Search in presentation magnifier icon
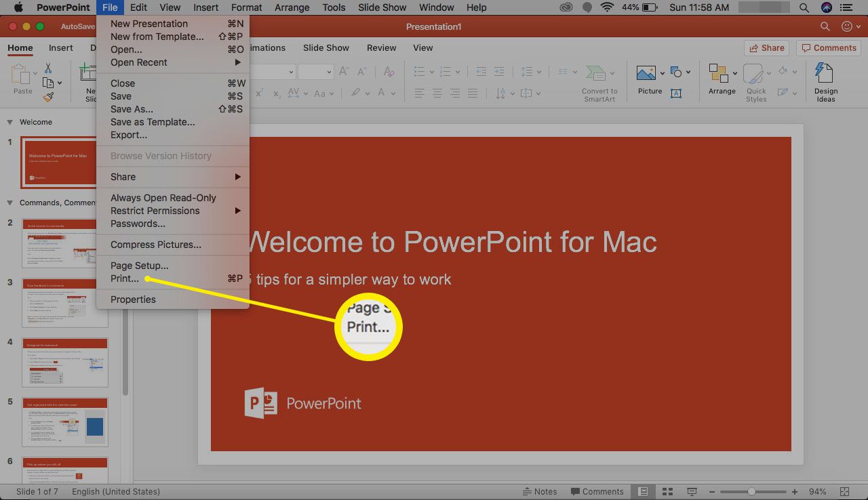Screen dimensions: 868x500 point(825,26)
